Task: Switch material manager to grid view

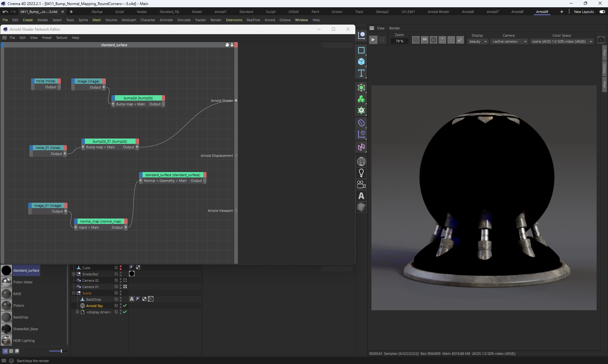Action: tap(11, 351)
